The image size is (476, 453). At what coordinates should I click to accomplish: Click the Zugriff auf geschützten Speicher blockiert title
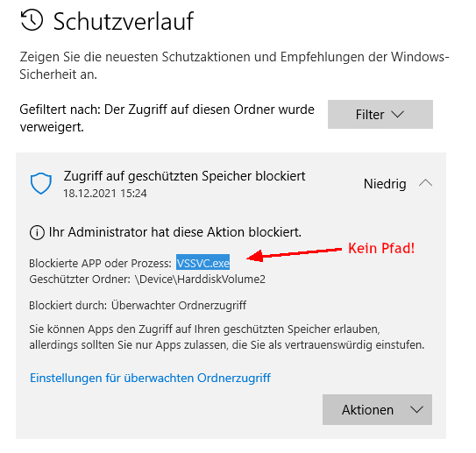tap(185, 176)
